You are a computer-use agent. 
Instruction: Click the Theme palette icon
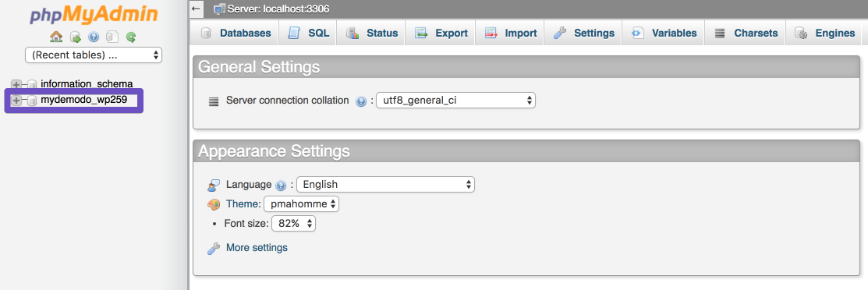point(214,205)
